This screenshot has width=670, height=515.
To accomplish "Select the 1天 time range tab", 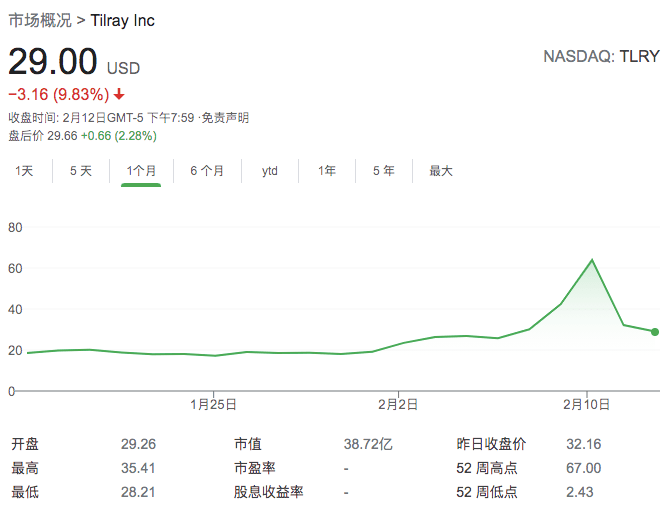I will point(24,171).
